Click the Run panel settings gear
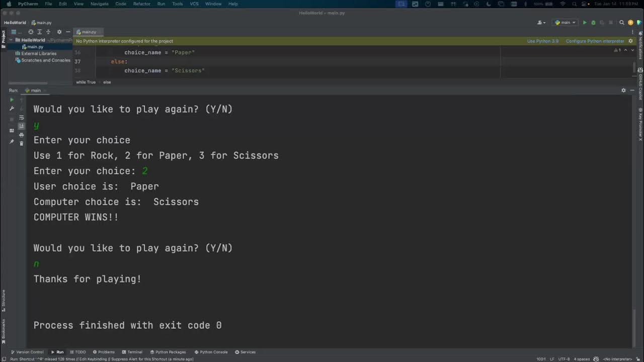This screenshot has height=362, width=644. [623, 90]
